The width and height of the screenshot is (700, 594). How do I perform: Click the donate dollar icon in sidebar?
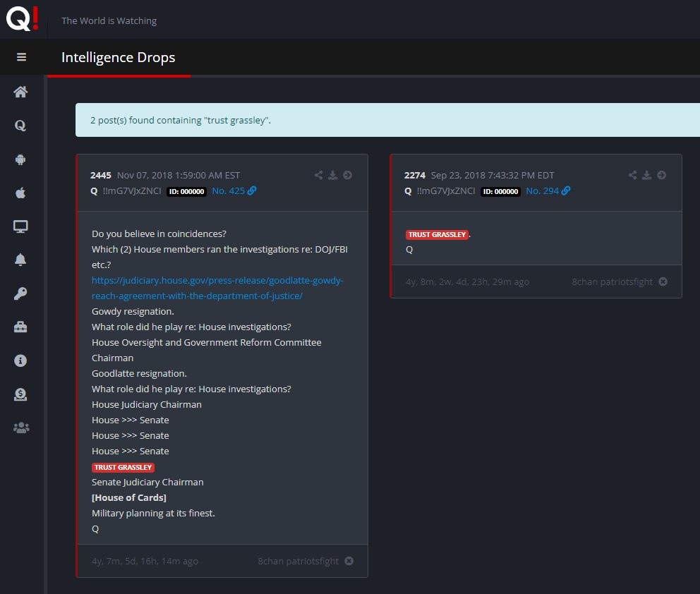point(20,394)
